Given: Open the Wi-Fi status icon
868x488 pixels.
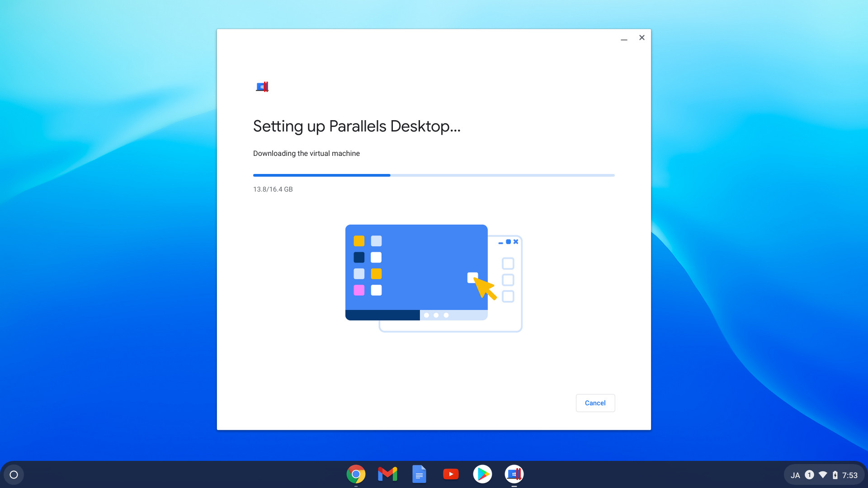Looking at the screenshot, I should [x=823, y=475].
